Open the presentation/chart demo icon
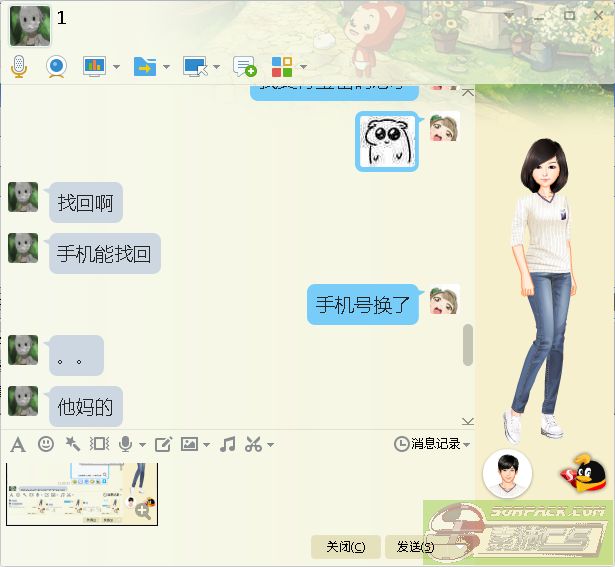This screenshot has height=567, width=615. coord(94,66)
